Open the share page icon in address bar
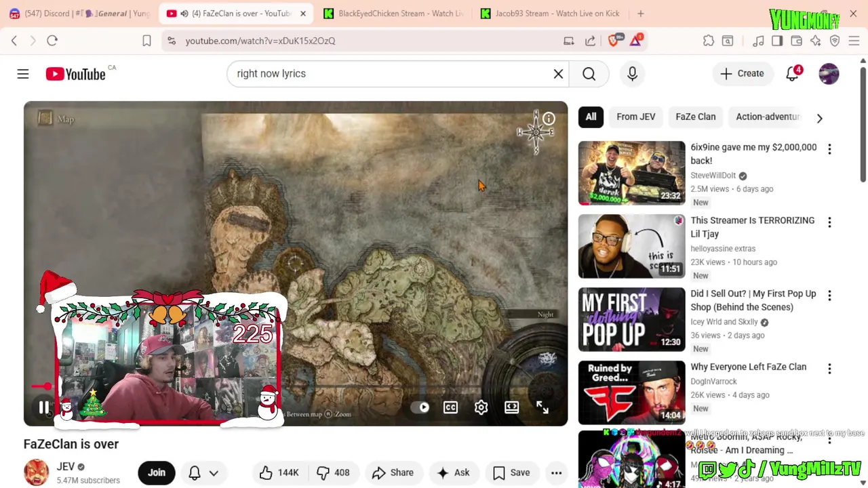 tap(591, 41)
